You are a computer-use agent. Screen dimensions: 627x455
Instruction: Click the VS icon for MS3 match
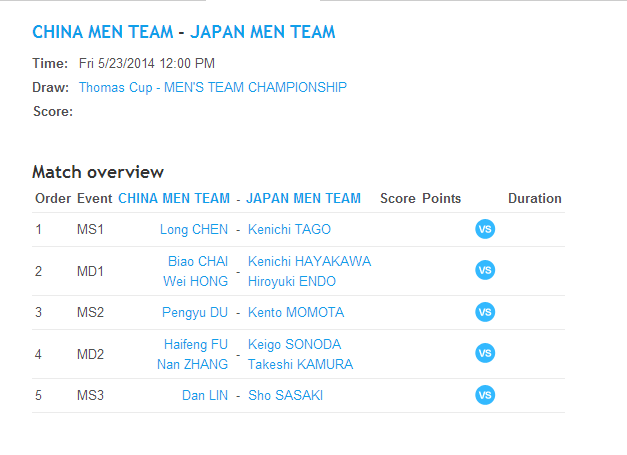pos(485,395)
